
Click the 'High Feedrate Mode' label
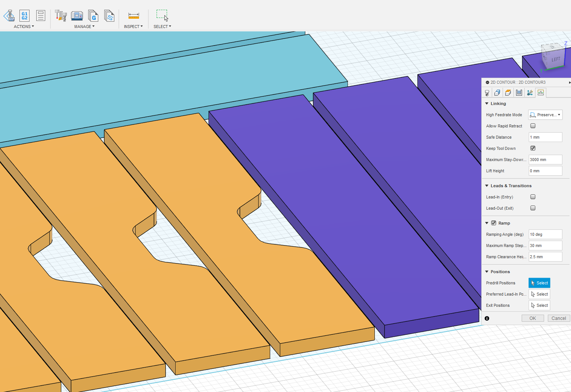(504, 115)
